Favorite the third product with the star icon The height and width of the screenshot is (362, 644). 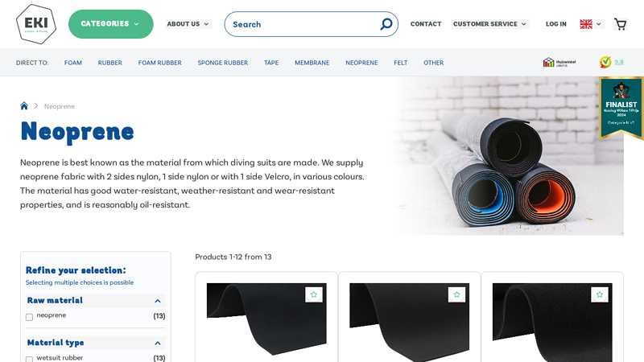tap(600, 294)
